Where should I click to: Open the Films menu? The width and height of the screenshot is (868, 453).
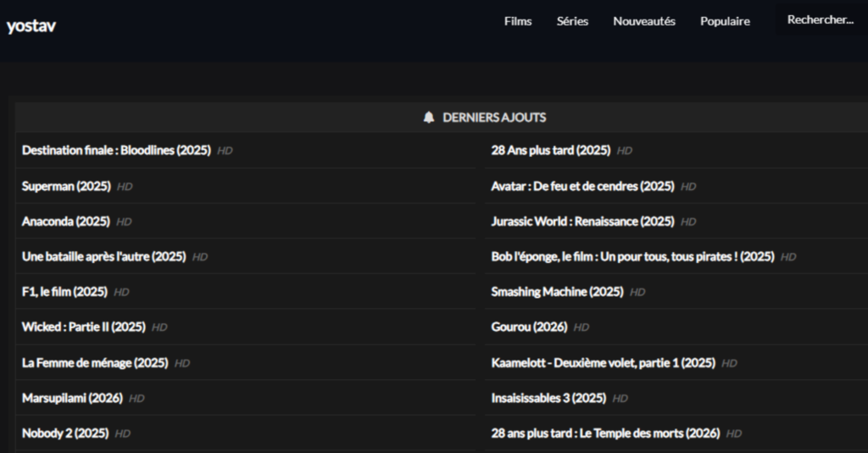[518, 21]
